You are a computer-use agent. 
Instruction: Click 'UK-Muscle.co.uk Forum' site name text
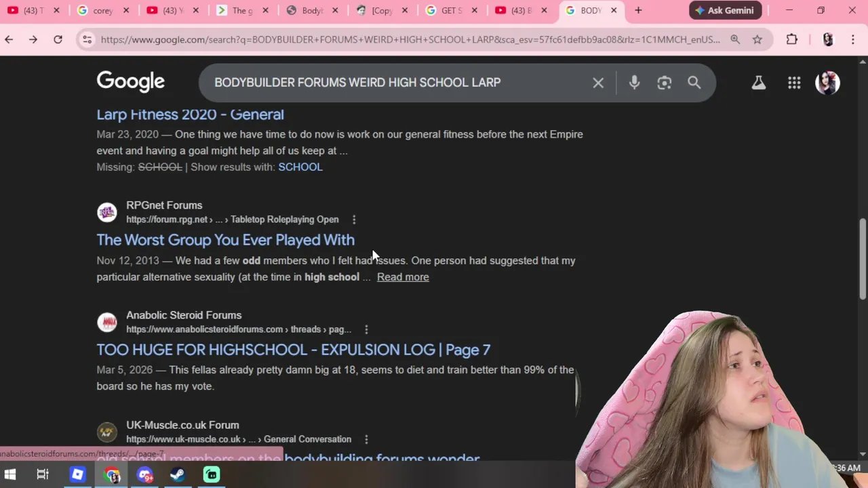coord(182,425)
